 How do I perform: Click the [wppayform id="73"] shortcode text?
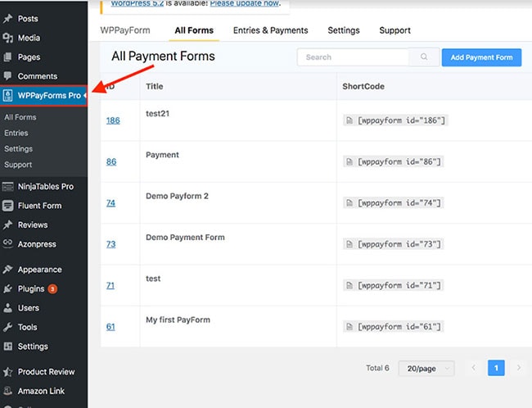click(x=399, y=244)
